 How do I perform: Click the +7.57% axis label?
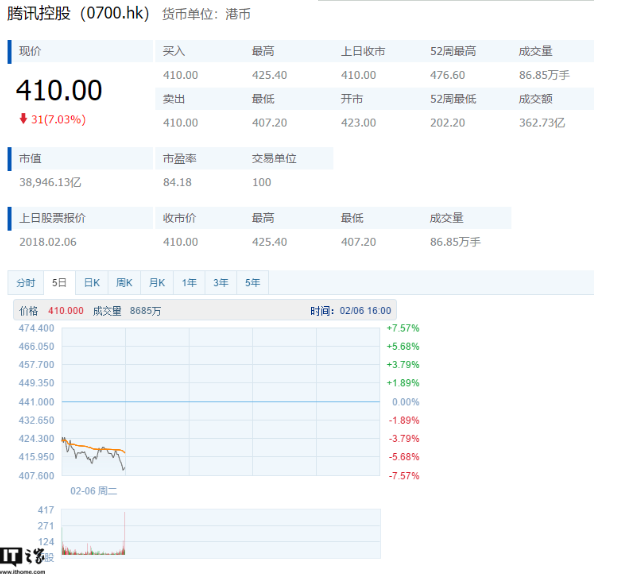[x=403, y=328]
